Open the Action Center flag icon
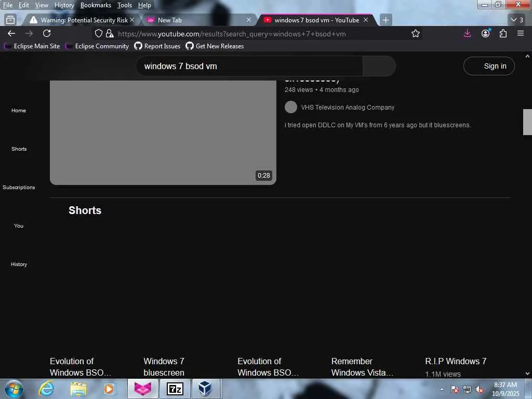The height and width of the screenshot is (399, 532). 455,390
